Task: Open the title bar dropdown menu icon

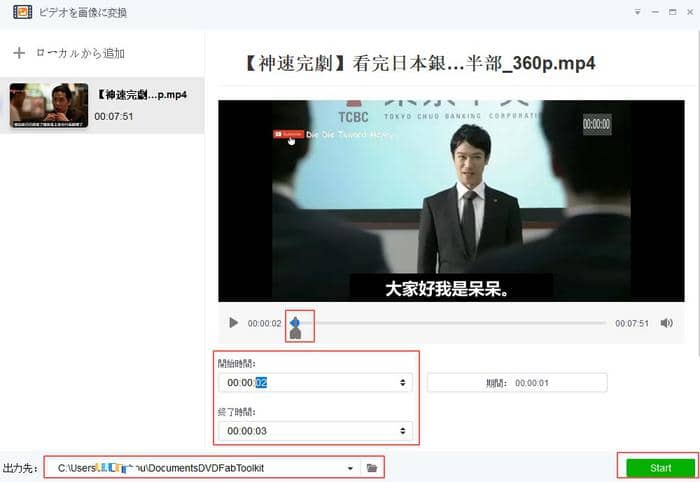Action: [638, 12]
